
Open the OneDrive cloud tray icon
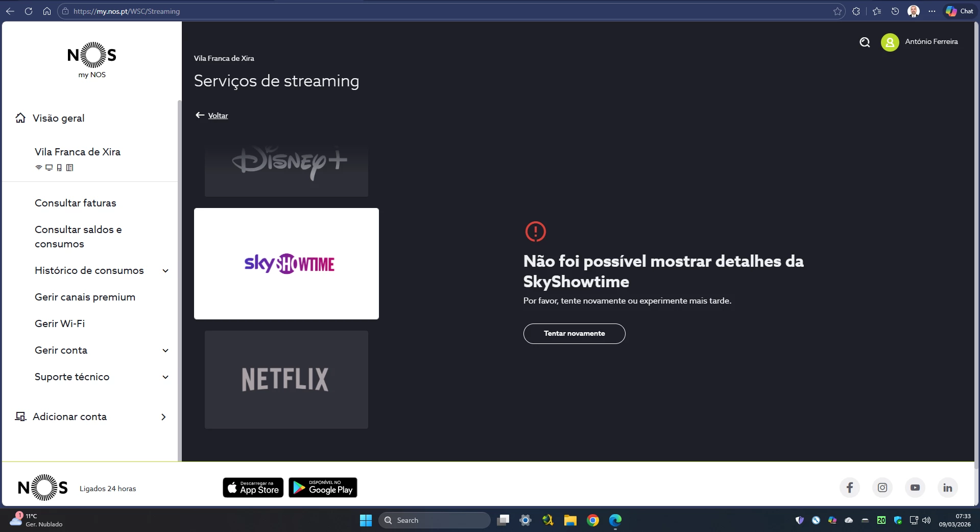849,520
